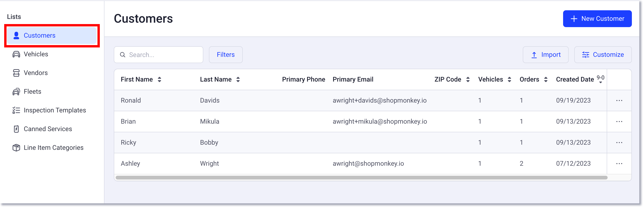The width and height of the screenshot is (644, 208).
Task: Select the Customers icon in the sidebar
Action: click(x=16, y=36)
